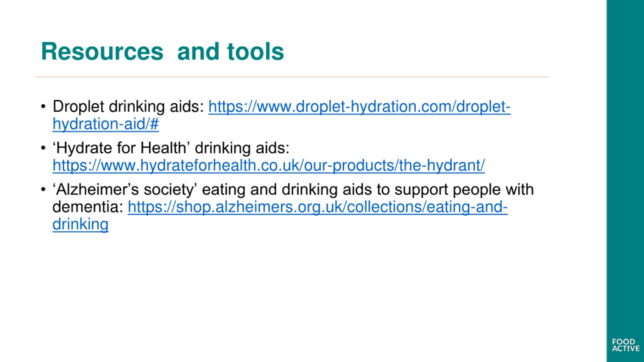Click the 'Hydrate for Health' drinking aids text
This screenshot has height=362, width=644.
(171, 148)
